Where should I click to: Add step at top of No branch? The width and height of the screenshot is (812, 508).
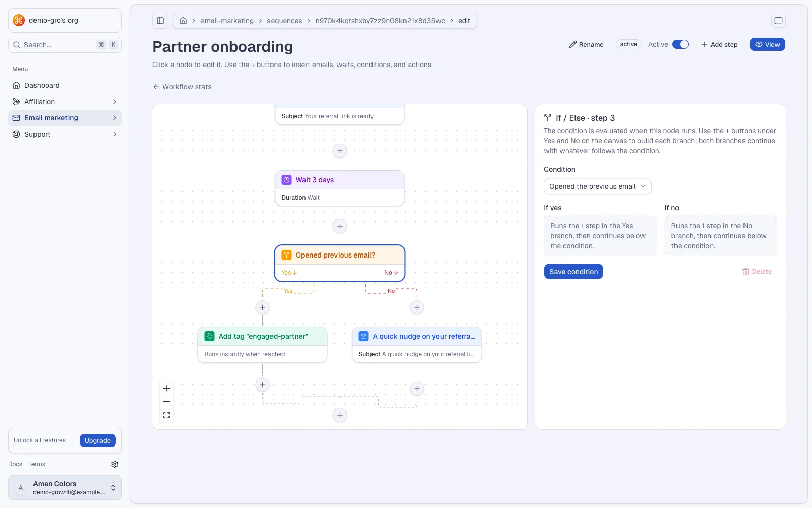pyautogui.click(x=417, y=307)
